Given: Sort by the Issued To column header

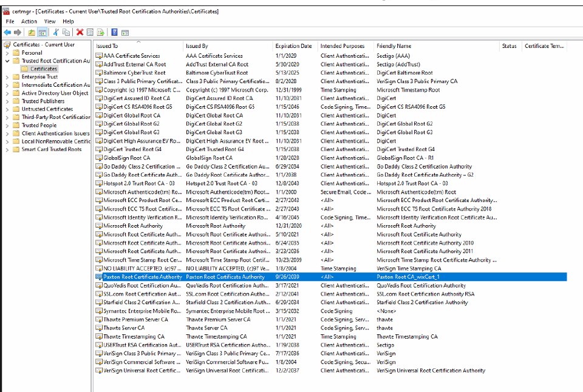Looking at the screenshot, I should coord(138,46).
